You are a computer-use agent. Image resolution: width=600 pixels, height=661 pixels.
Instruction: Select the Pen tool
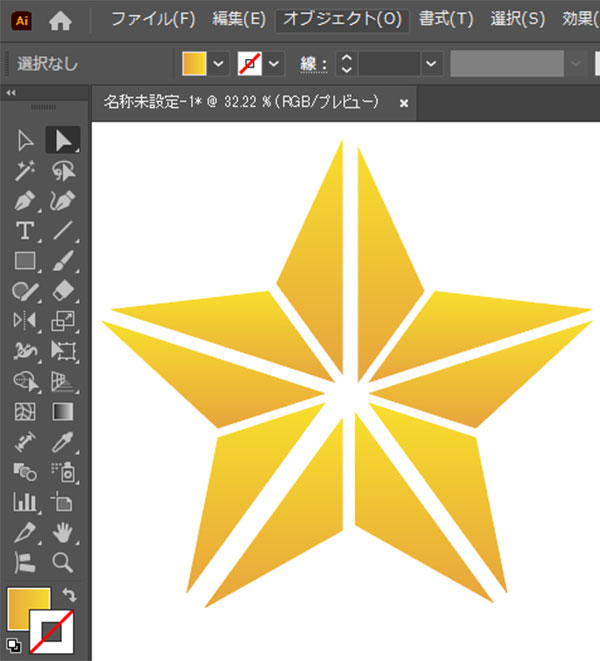26,201
